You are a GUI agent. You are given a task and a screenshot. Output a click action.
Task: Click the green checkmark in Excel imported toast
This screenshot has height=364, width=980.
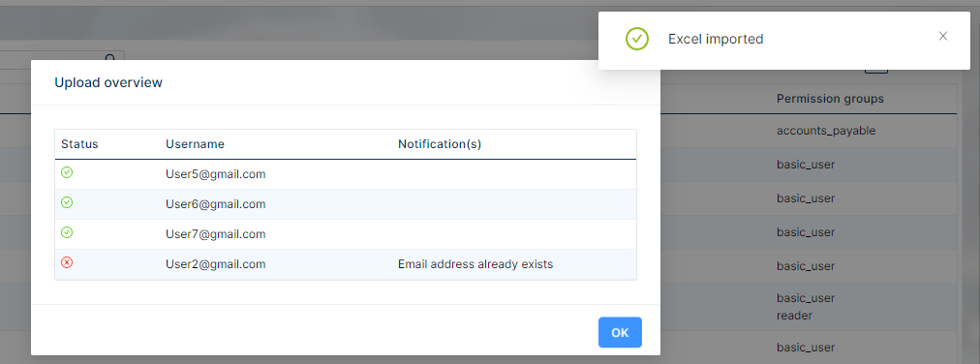(x=637, y=39)
